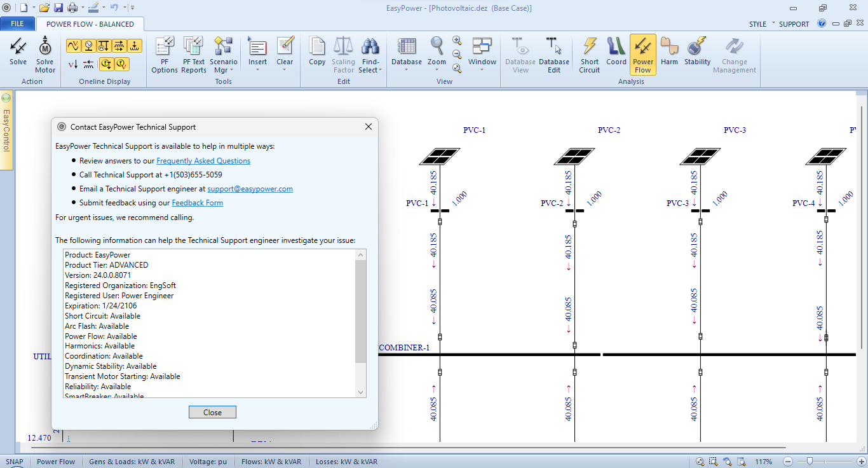Switch to Short Circuit analysis
The image size is (868, 468).
590,54
